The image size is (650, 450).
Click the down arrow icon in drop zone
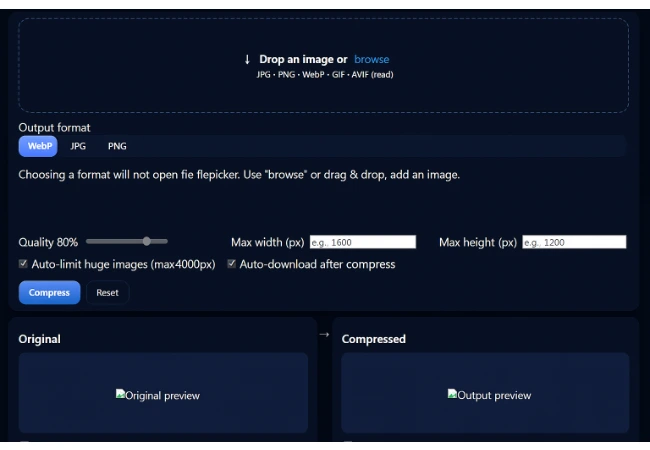click(247, 60)
